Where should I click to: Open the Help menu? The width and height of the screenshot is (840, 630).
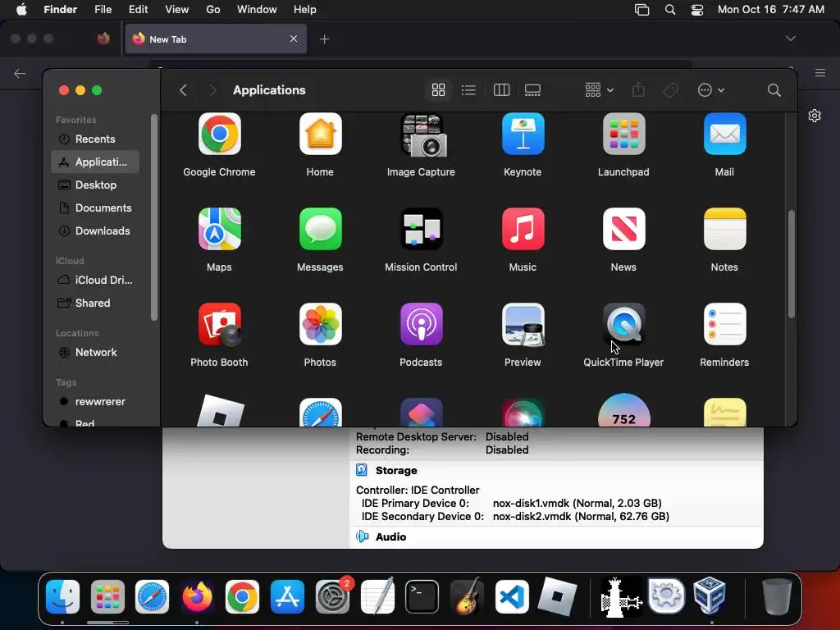305,10
